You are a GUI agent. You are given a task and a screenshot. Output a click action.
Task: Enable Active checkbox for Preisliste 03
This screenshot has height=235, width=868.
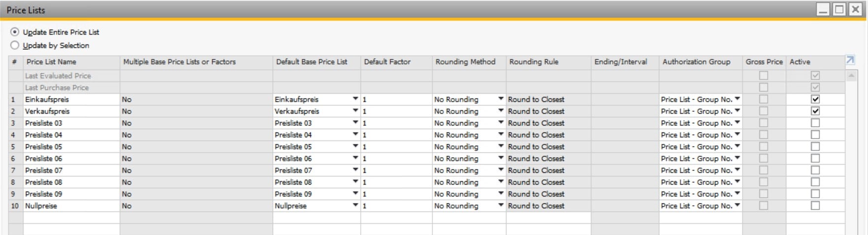(815, 123)
